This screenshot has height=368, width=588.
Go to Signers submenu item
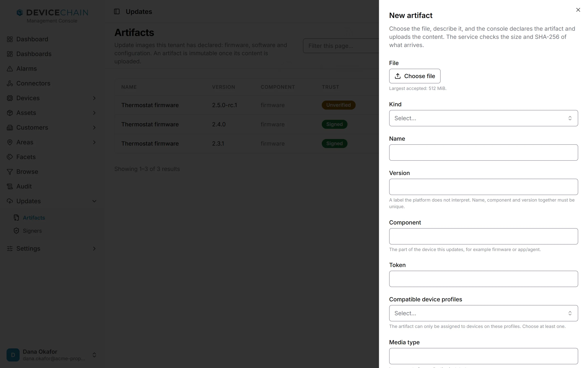pyautogui.click(x=32, y=231)
